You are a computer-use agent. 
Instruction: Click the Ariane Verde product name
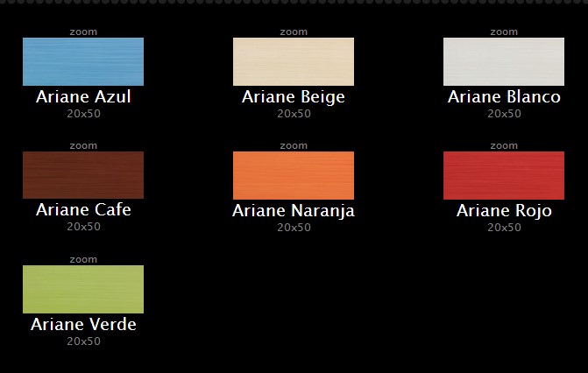click(x=83, y=324)
